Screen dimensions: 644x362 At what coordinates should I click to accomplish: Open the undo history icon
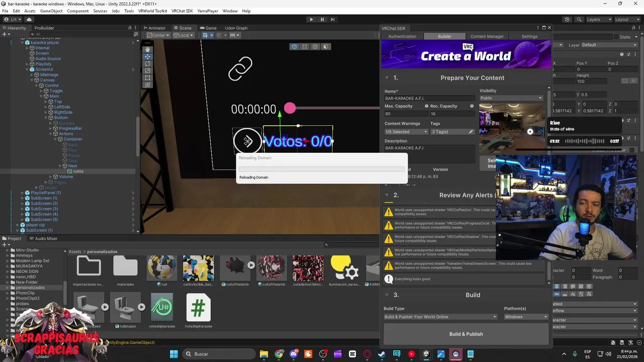click(567, 19)
